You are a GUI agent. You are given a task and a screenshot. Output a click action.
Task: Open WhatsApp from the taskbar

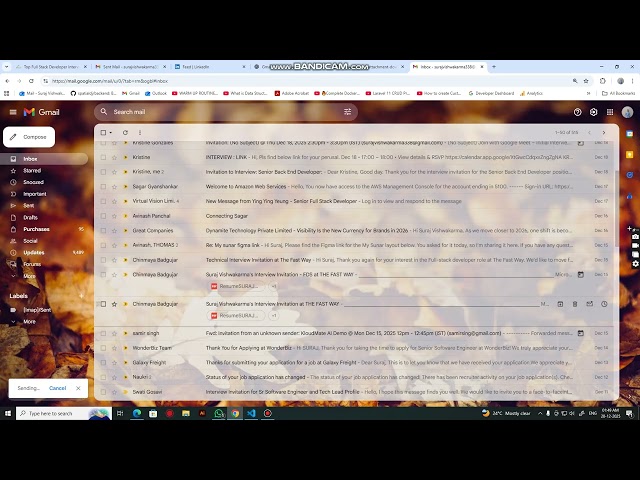[218, 413]
